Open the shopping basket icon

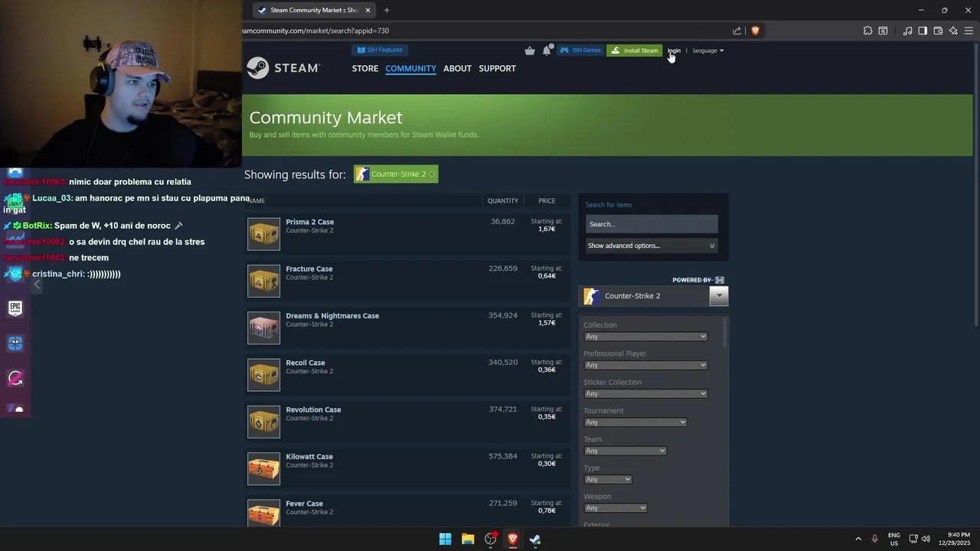[x=530, y=51]
